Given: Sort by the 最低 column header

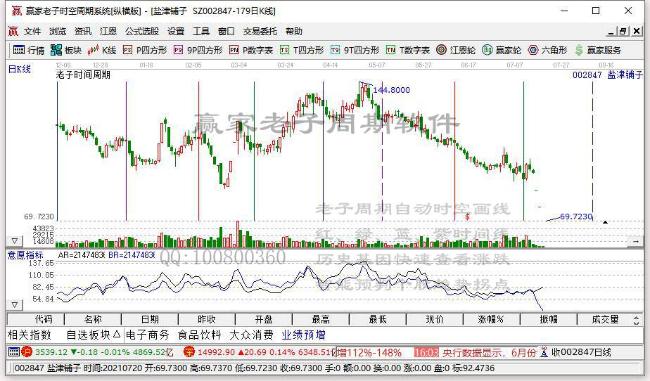Looking at the screenshot, I should point(378,319).
